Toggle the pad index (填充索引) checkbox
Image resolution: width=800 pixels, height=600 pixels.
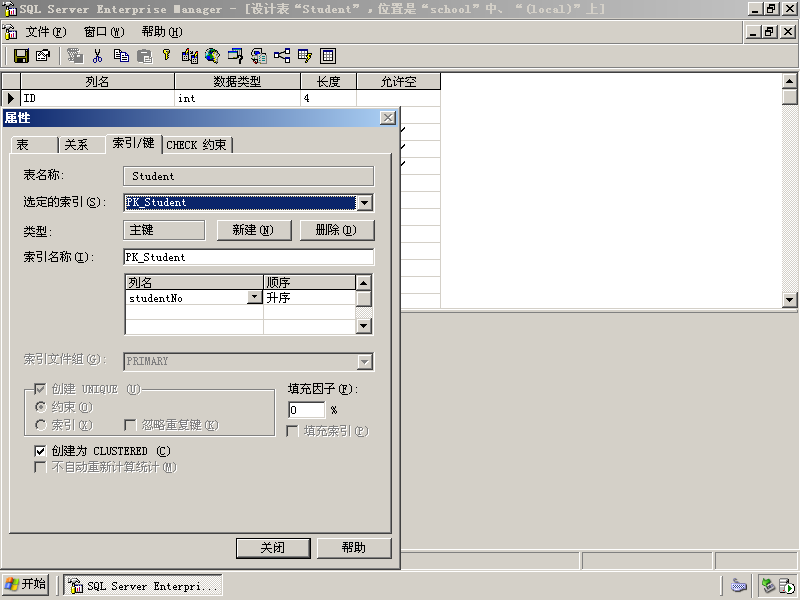coord(292,431)
